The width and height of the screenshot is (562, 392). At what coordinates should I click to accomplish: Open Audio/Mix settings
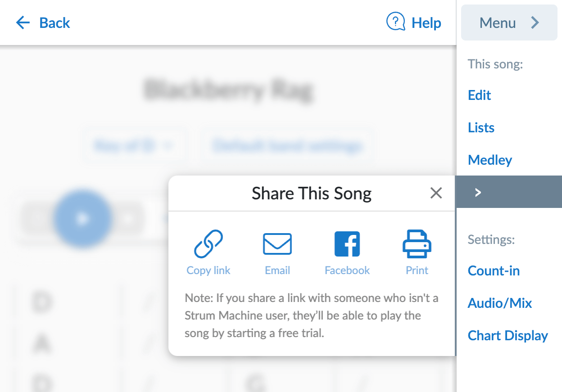[500, 303]
